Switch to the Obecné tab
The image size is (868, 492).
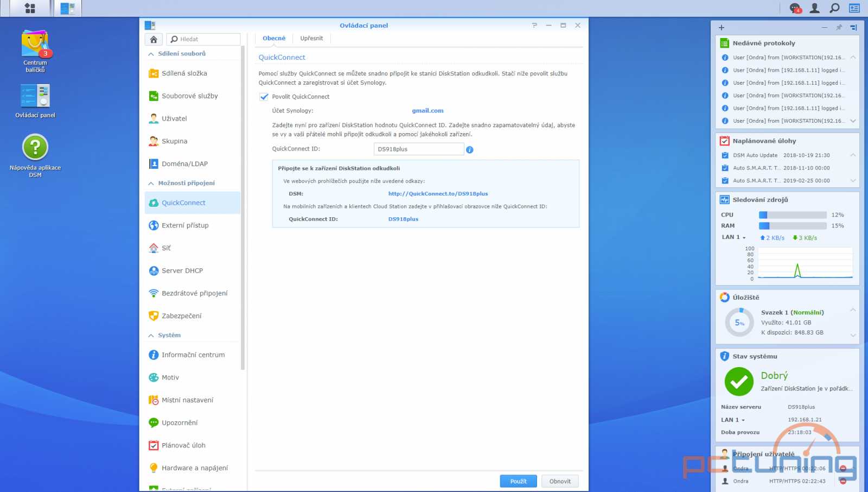coord(274,39)
